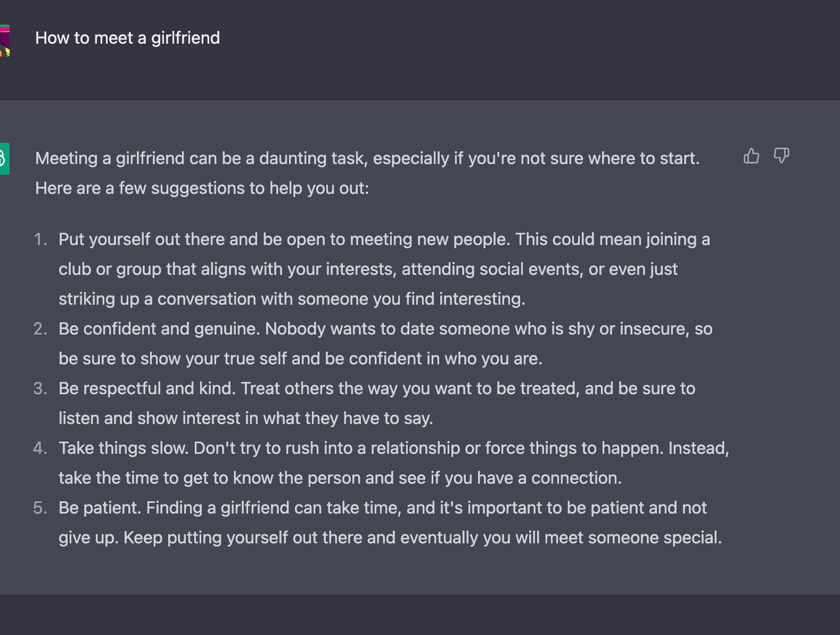This screenshot has width=840, height=635.
Task: Click the user avatar beside the prompt
Action: (x=5, y=40)
